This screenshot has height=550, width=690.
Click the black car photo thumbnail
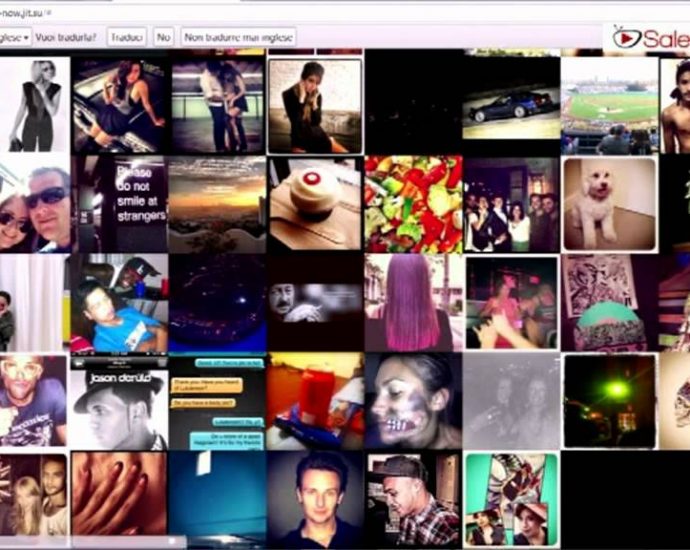(511, 105)
